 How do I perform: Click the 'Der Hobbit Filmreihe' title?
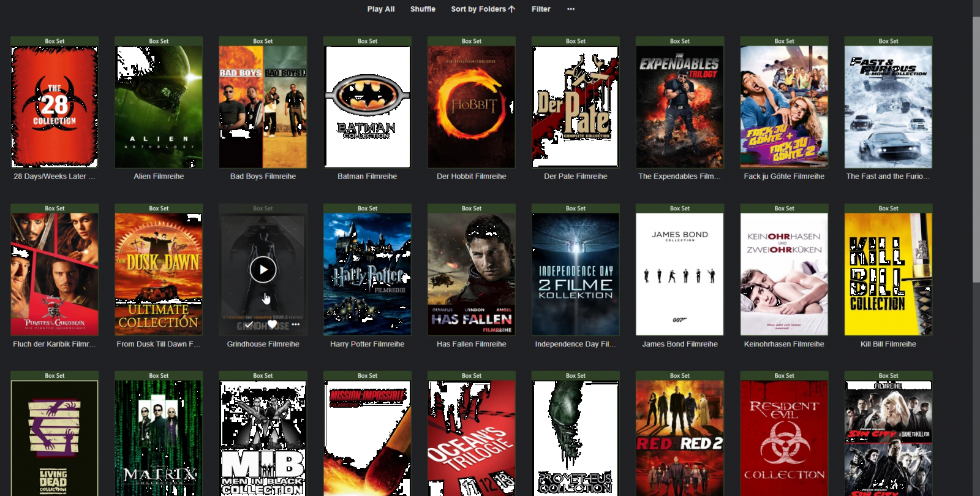pos(472,177)
